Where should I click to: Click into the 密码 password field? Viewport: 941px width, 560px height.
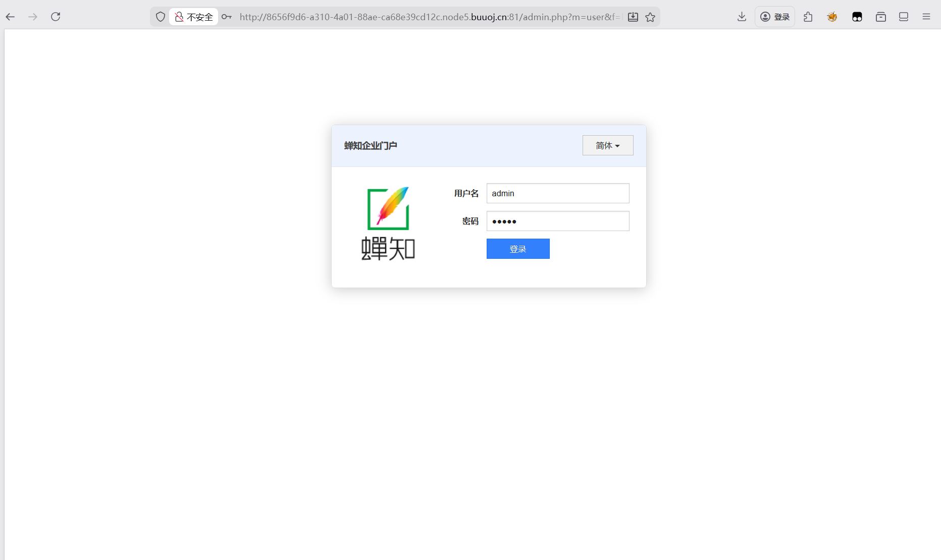point(557,221)
